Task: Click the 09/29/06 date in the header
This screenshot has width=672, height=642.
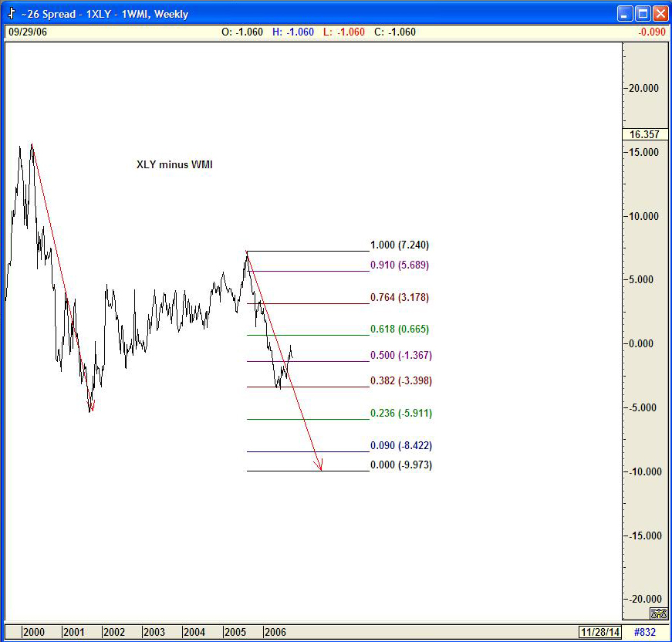Action: 28,32
